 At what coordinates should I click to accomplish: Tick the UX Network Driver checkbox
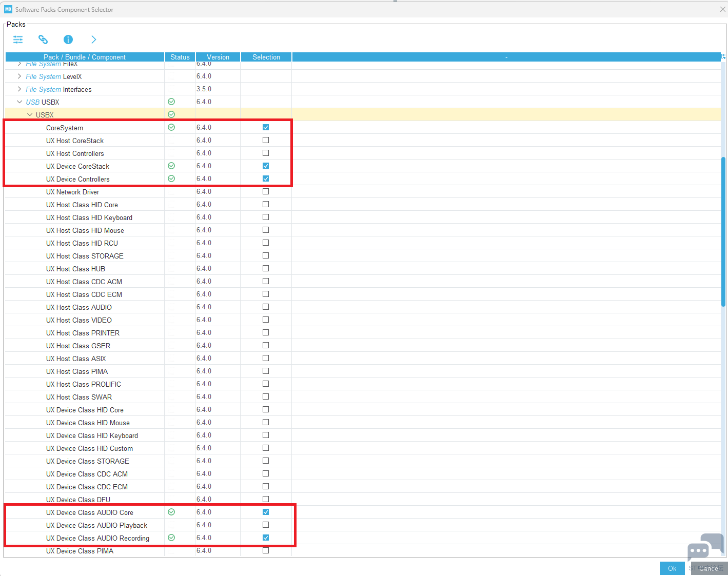(266, 191)
